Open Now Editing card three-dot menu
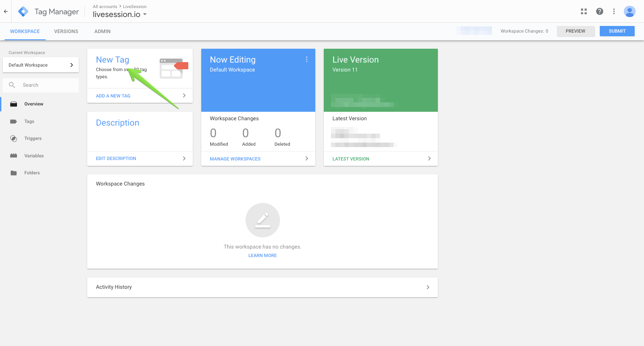Viewport: 644px width, 346px height. tap(307, 59)
